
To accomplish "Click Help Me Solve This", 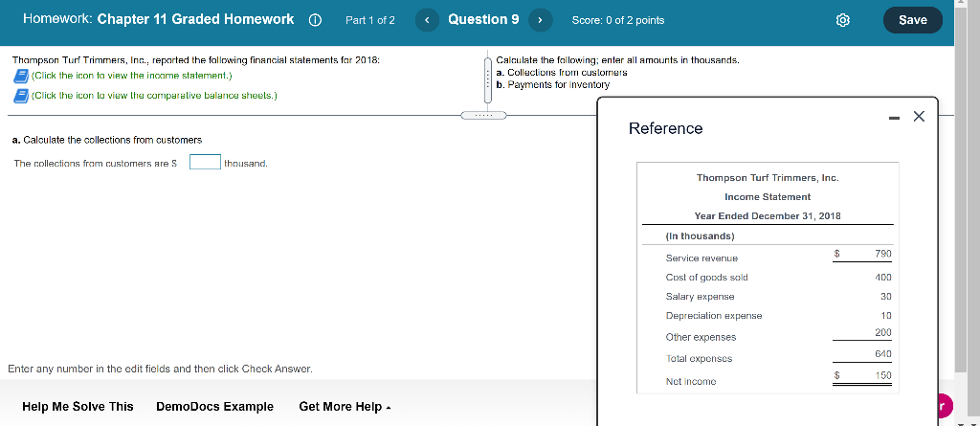I will tap(78, 407).
